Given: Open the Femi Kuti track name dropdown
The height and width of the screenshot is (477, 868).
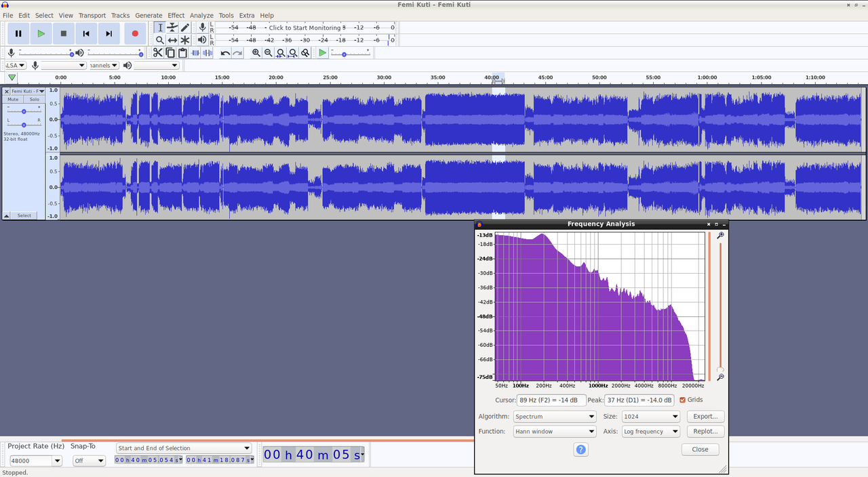Looking at the screenshot, I should tap(28, 91).
